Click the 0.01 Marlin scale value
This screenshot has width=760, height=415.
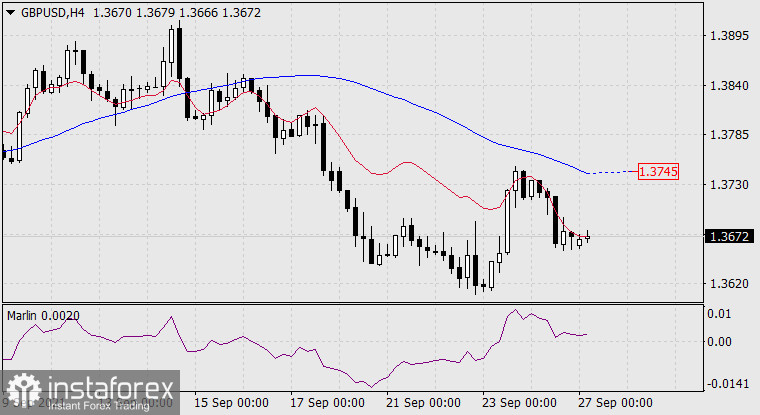click(x=719, y=314)
